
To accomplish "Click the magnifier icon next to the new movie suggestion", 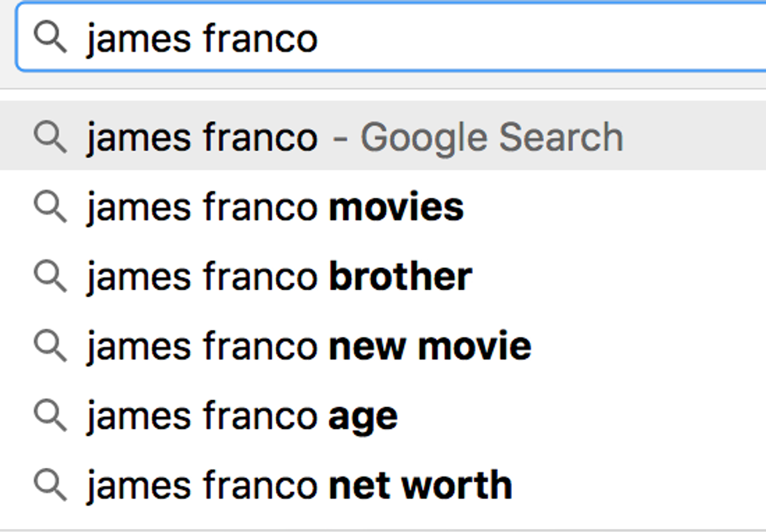I will (x=52, y=345).
